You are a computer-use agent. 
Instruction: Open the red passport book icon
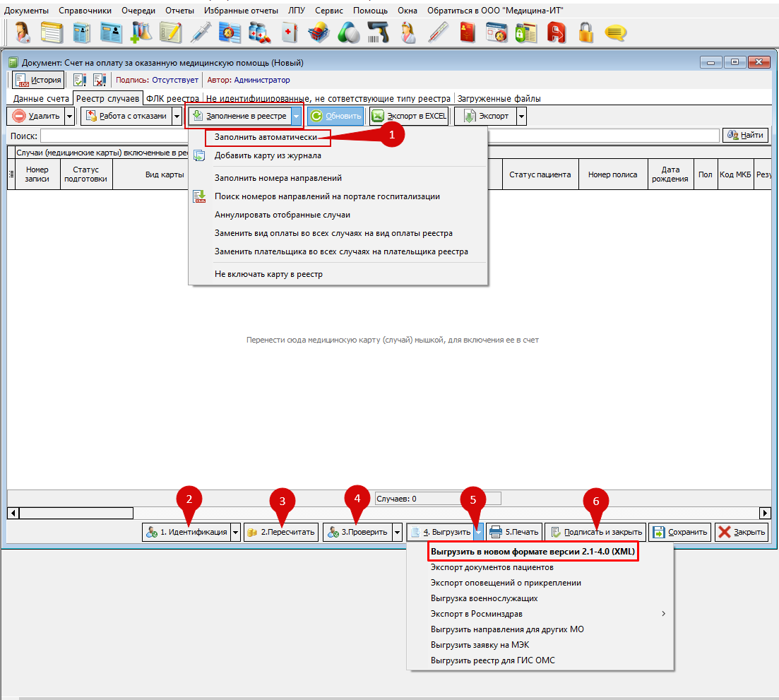pos(468,32)
